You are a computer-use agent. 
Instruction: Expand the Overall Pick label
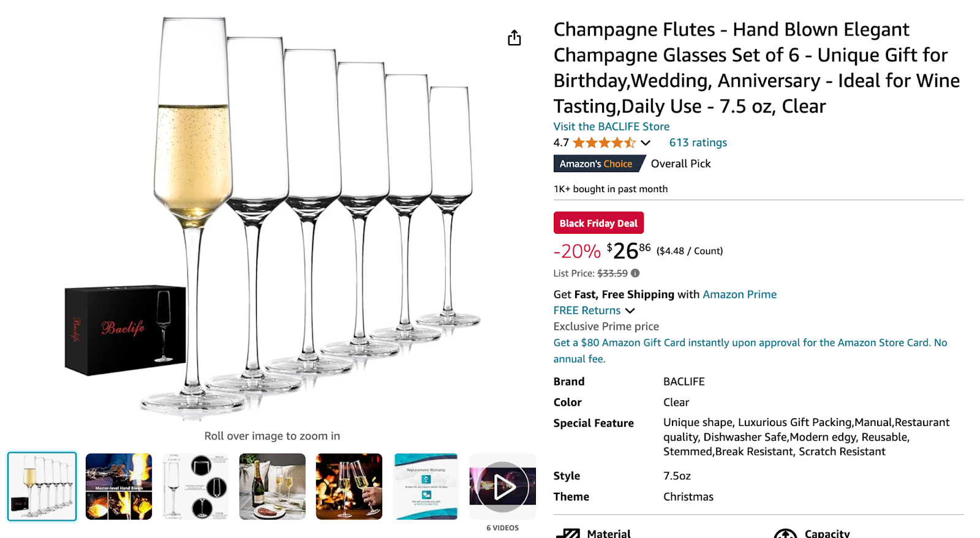[x=680, y=163]
